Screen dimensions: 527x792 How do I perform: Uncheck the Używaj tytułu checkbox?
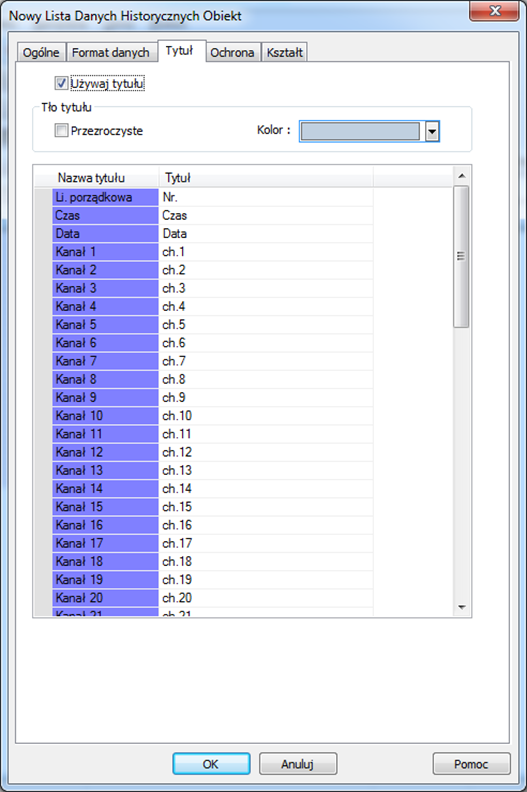click(61, 83)
